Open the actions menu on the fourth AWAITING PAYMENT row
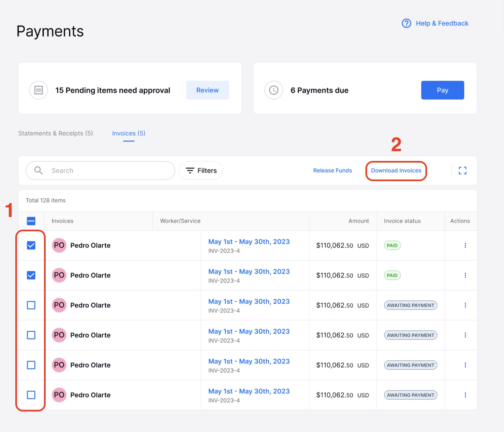 point(466,395)
